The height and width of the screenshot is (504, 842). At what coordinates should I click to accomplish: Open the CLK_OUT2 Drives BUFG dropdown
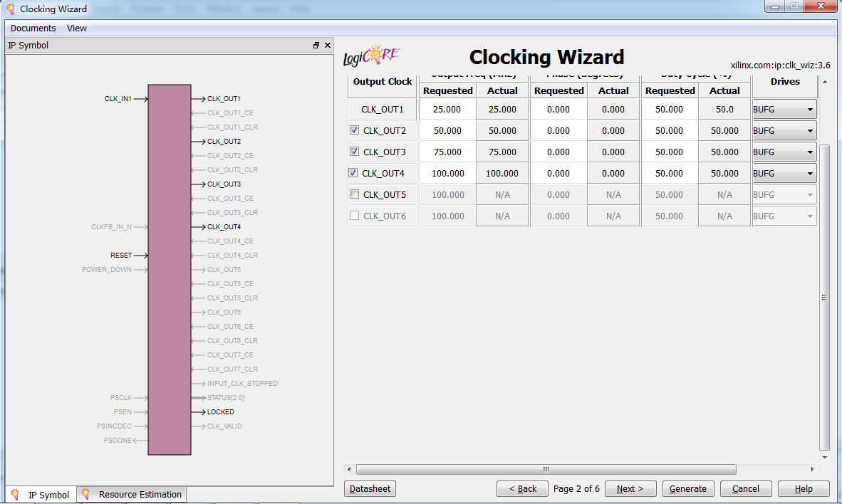point(784,131)
